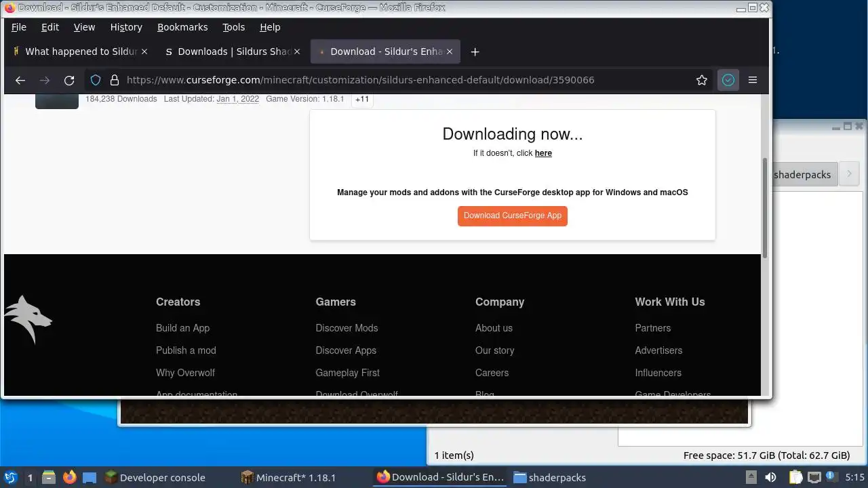Open the network status tray icon

pos(814,477)
